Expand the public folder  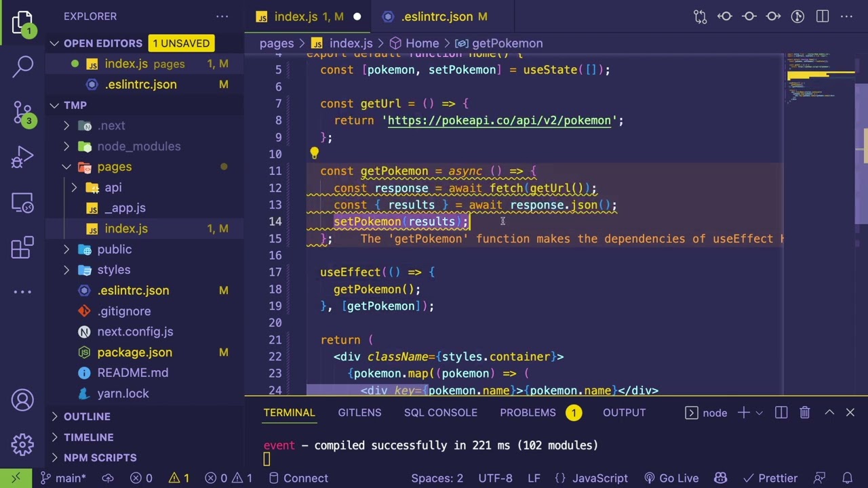tap(66, 249)
